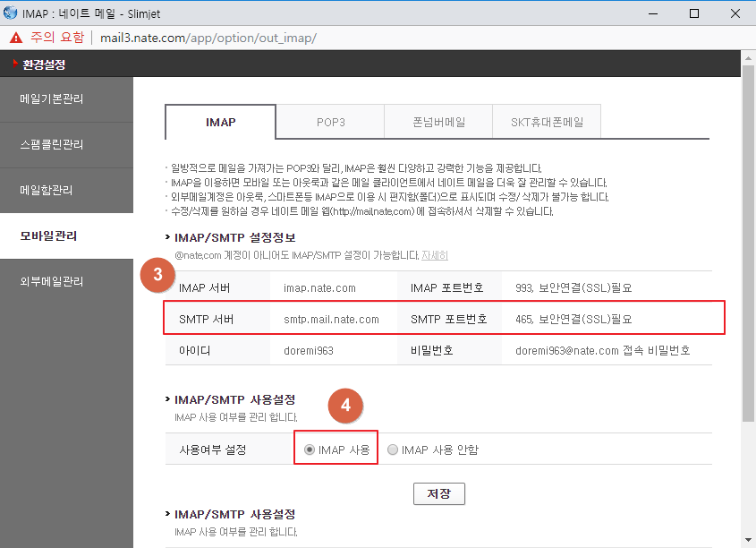Select 모바일관리 in the sidebar
The height and width of the screenshot is (548, 756).
tap(66, 235)
